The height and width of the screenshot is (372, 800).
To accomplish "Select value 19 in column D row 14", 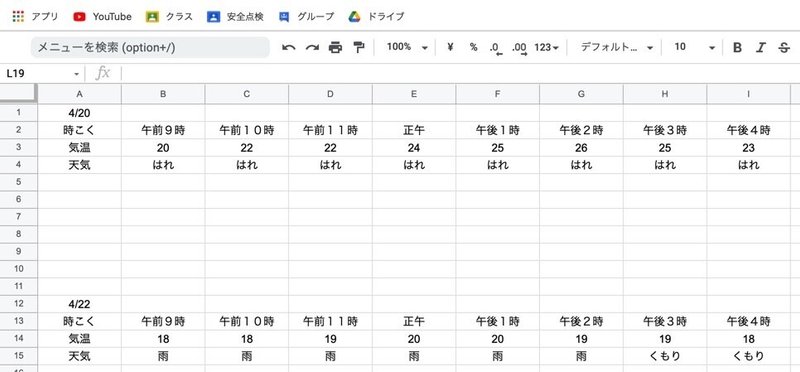I will [x=331, y=339].
